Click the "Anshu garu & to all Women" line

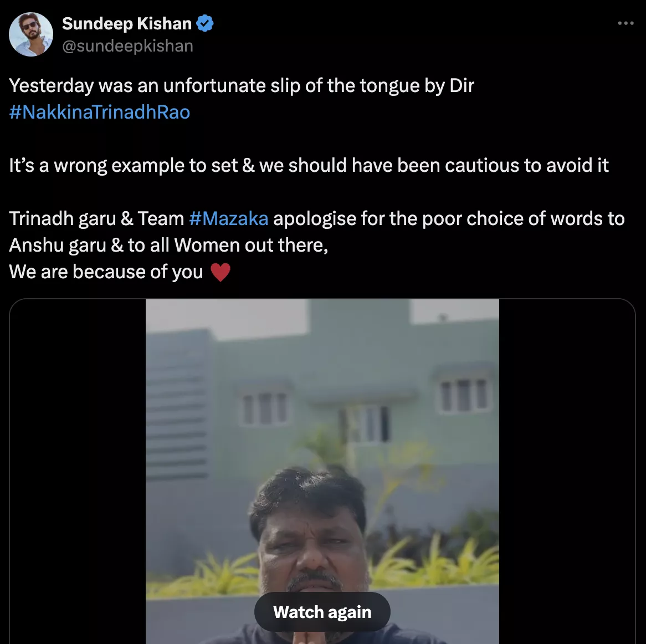coord(168,246)
